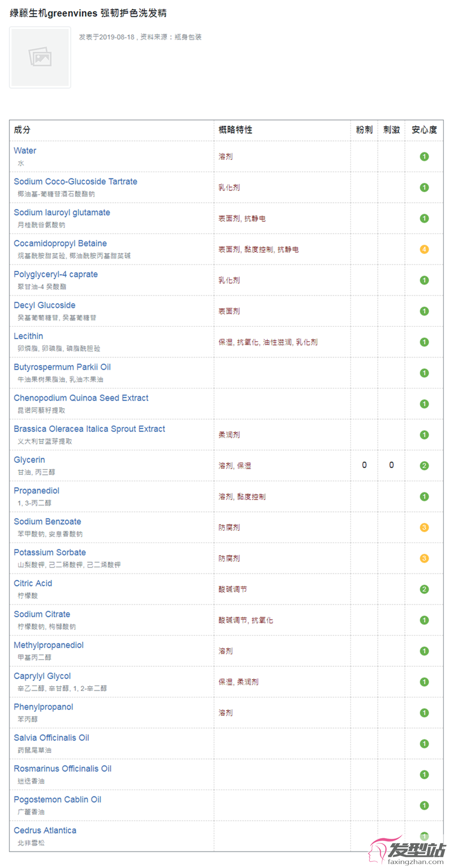This screenshot has width=449, height=868.
Task: Open the Butyrospermum Parkii Oil link
Action: [62, 367]
